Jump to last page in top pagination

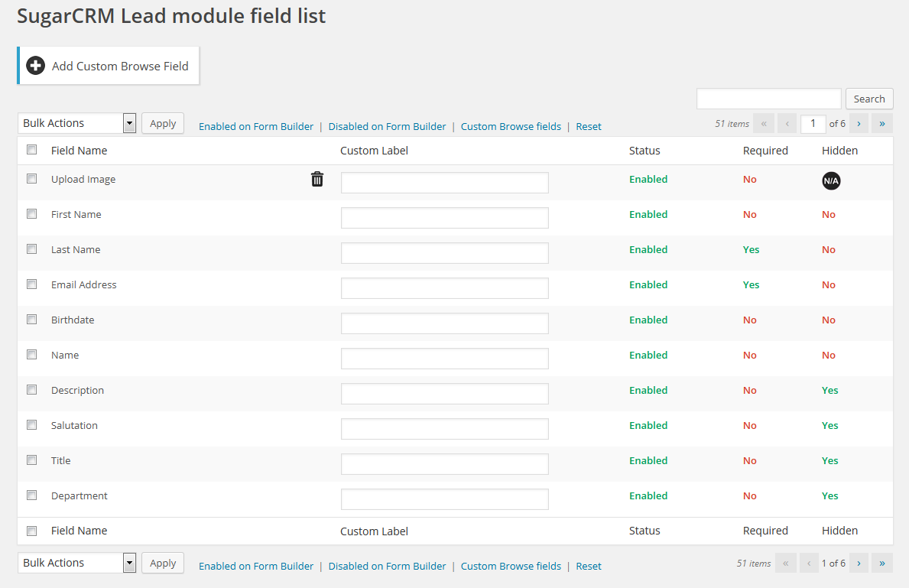point(882,124)
